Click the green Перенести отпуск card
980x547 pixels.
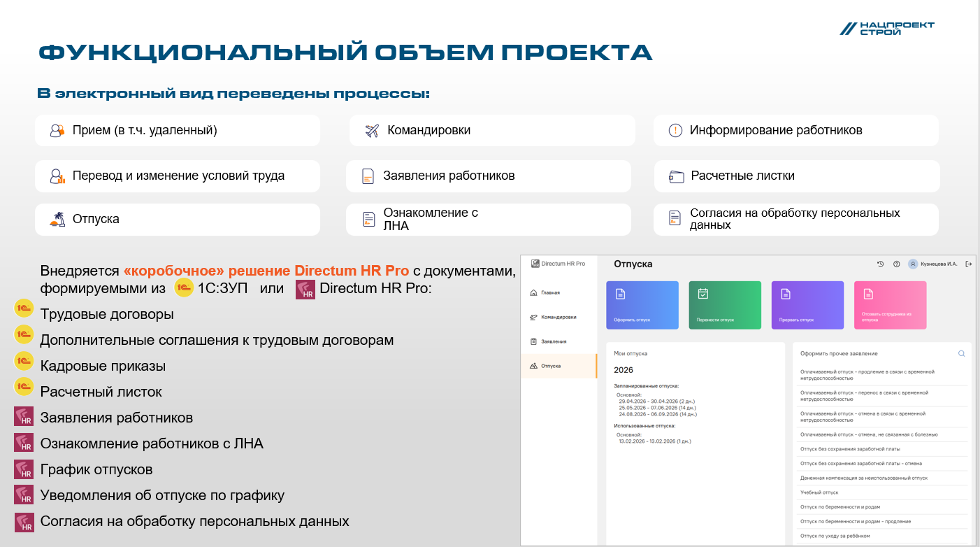(x=725, y=305)
